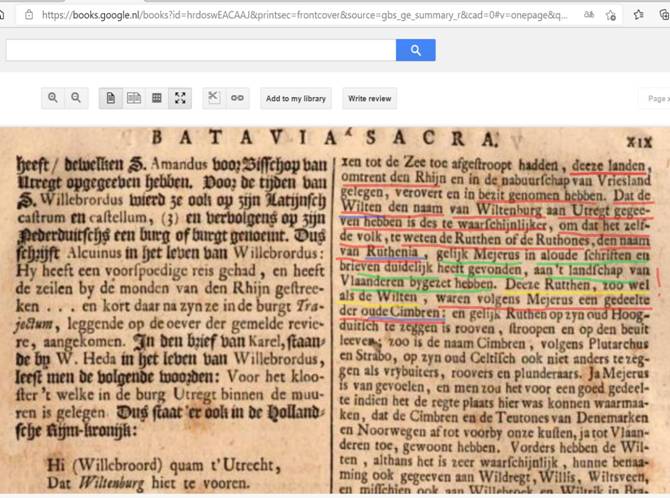
Task: Switch to two-page view
Action: (133, 98)
